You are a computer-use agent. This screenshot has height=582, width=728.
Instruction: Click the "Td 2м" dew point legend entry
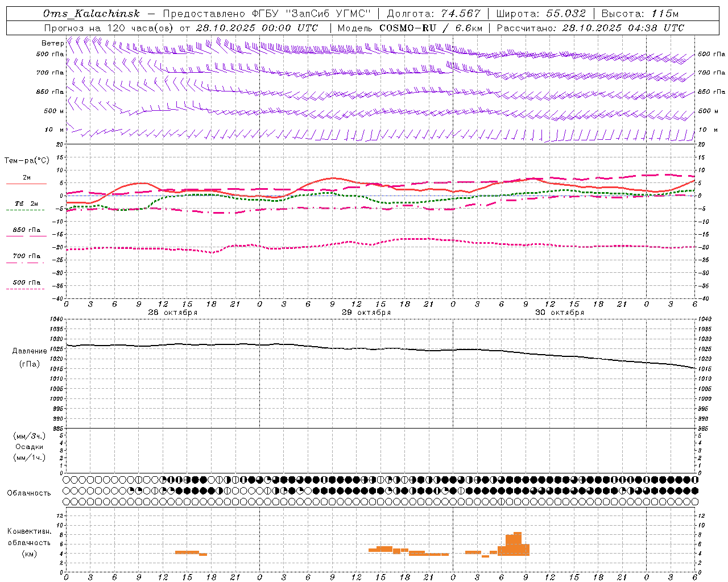[27, 203]
